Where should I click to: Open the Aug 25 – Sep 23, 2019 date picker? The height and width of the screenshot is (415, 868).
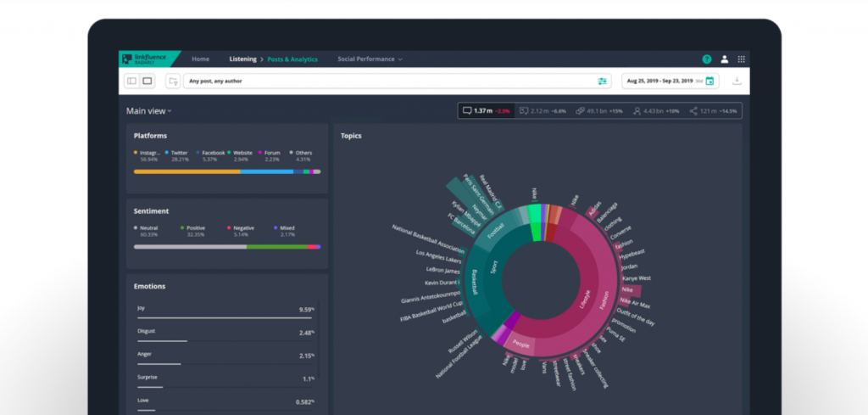[670, 81]
